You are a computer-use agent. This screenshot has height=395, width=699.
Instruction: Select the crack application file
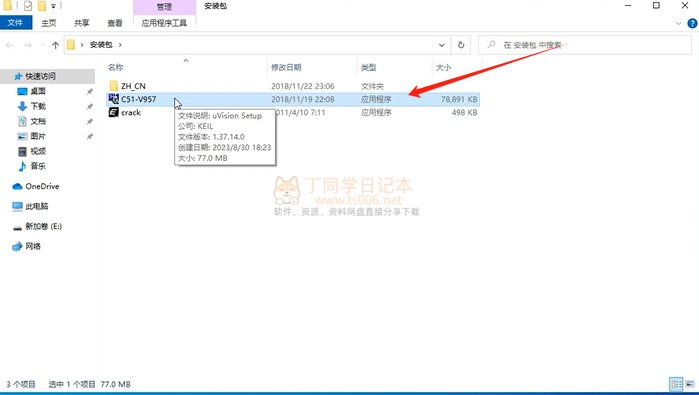(131, 113)
